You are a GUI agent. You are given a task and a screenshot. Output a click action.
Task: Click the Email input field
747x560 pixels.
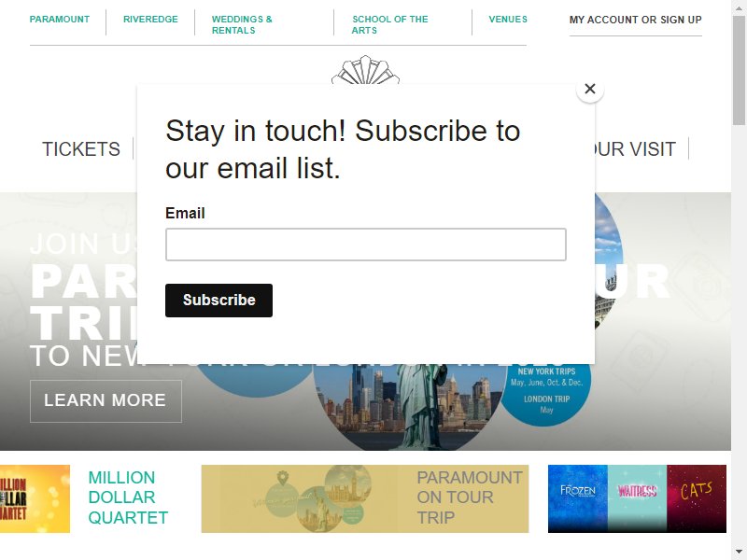(366, 245)
